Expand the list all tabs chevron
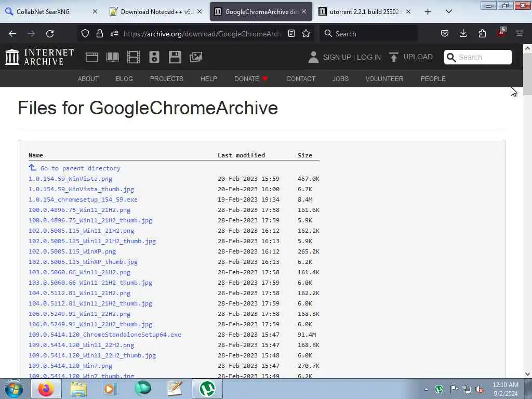Viewport: 532px width, 399px height. (x=448, y=11)
